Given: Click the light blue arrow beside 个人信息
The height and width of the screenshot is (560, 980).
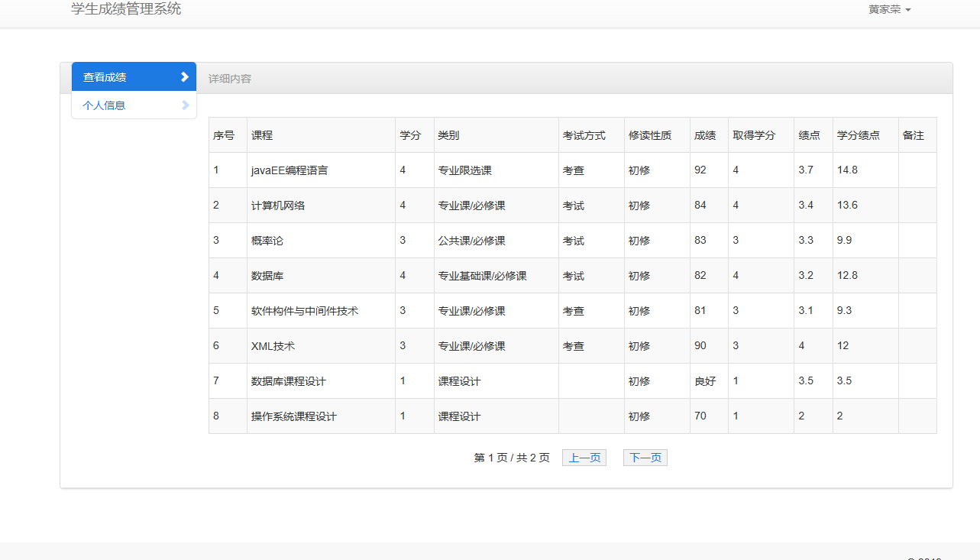Looking at the screenshot, I should (x=185, y=105).
